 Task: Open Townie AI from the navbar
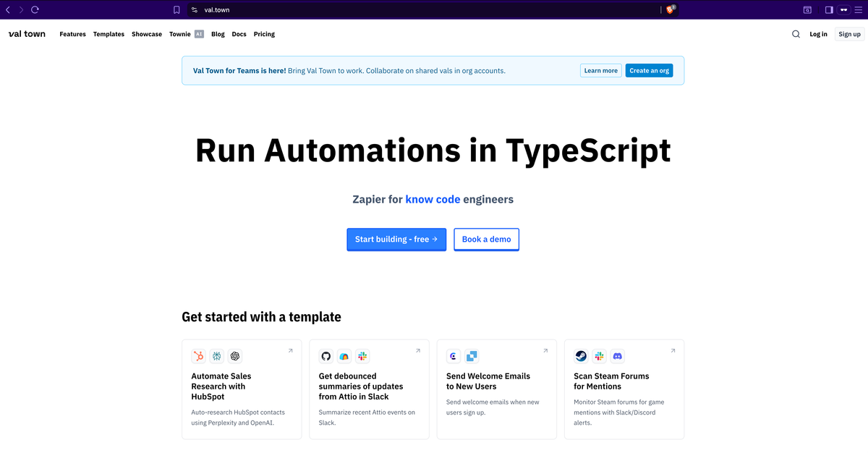point(186,34)
